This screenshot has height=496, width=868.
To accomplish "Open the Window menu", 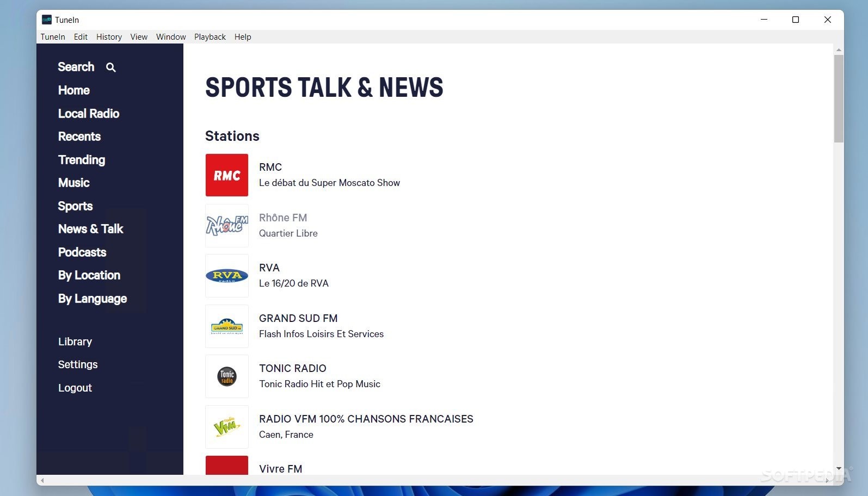I will pyautogui.click(x=171, y=37).
